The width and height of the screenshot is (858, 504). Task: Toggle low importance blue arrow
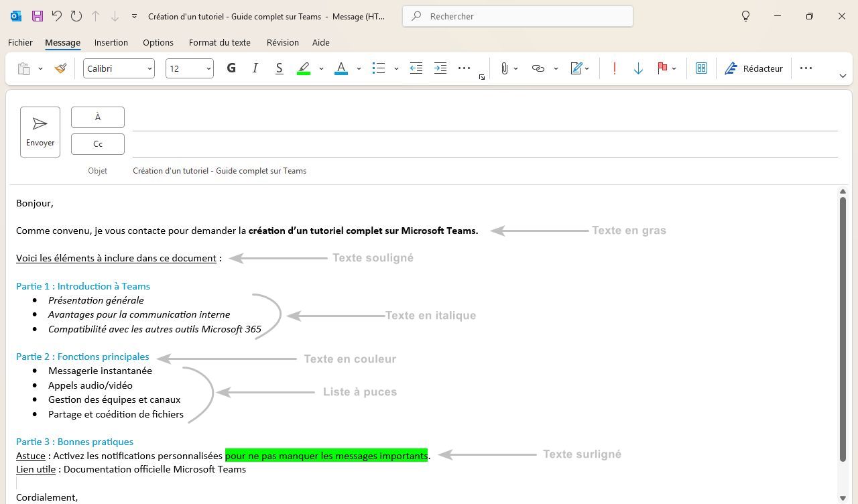tap(638, 68)
